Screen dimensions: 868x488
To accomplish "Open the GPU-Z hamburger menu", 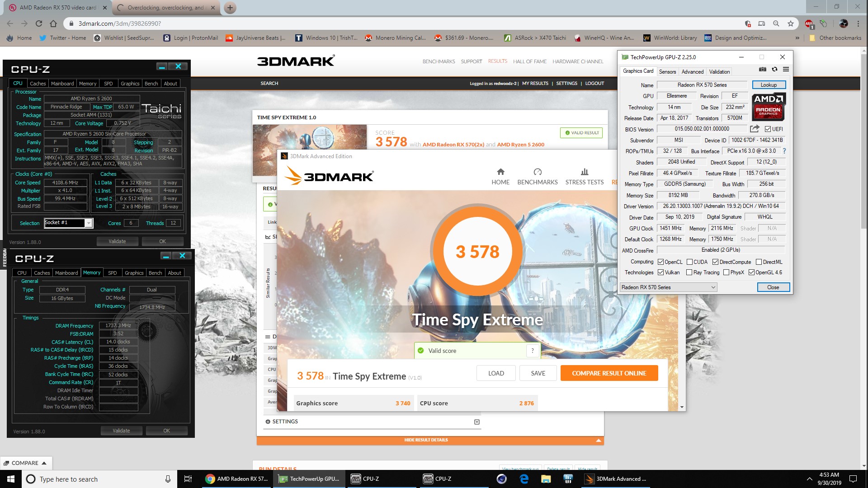I will 786,69.
